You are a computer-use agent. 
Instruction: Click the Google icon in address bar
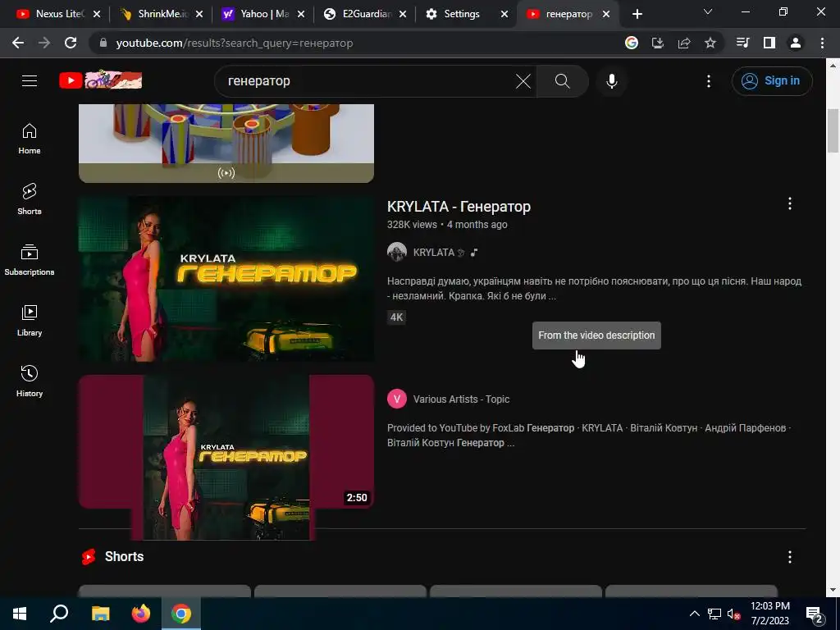[632, 43]
